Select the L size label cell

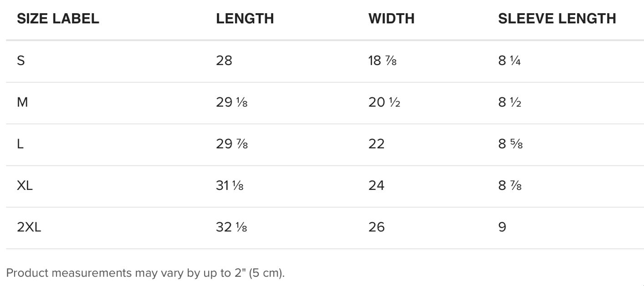point(20,144)
